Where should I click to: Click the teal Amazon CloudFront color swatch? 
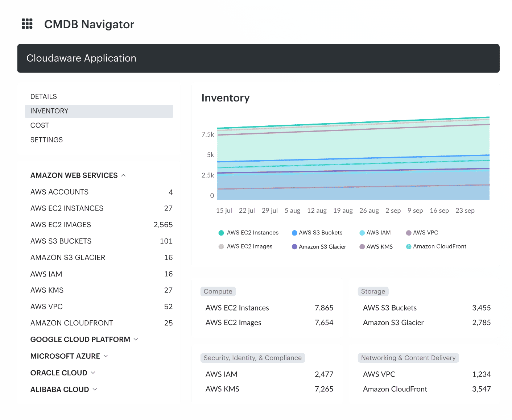click(x=409, y=246)
